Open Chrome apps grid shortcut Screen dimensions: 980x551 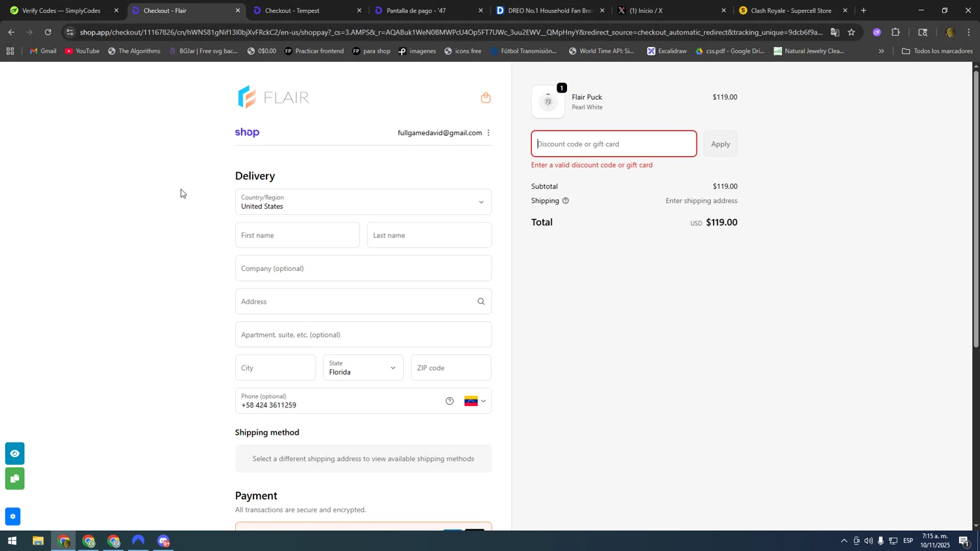(x=10, y=51)
